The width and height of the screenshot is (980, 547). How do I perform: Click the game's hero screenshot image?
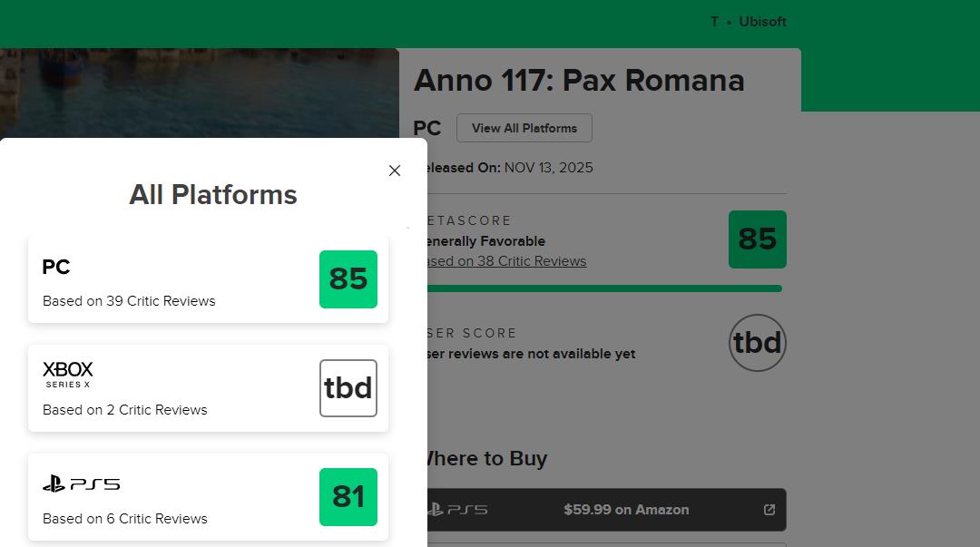click(x=200, y=93)
